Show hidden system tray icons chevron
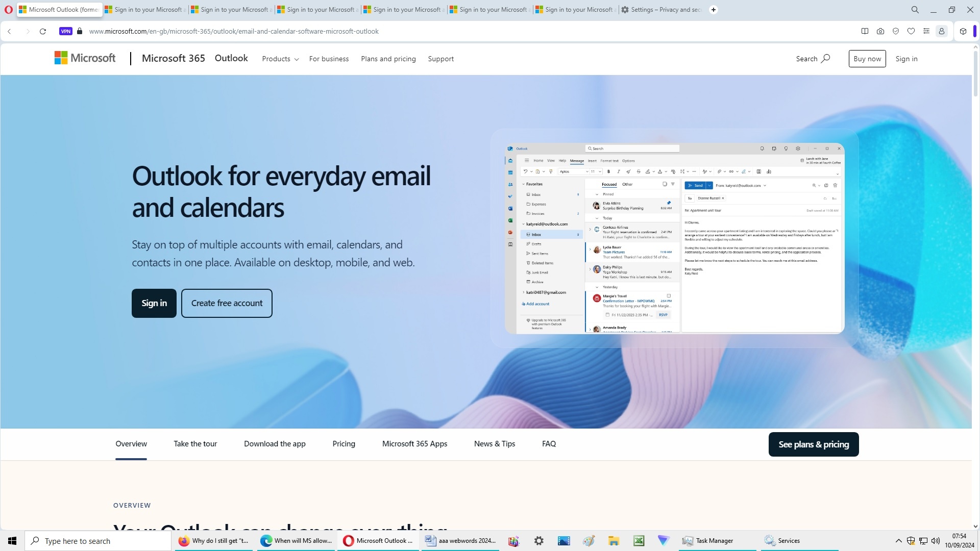980x551 pixels. tap(898, 541)
